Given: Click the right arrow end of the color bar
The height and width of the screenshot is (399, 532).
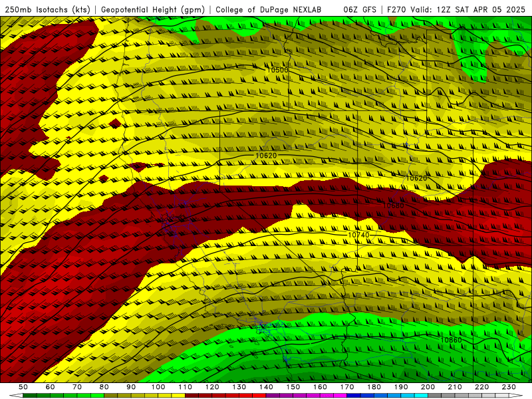Looking at the screenshot, I should (516, 396).
